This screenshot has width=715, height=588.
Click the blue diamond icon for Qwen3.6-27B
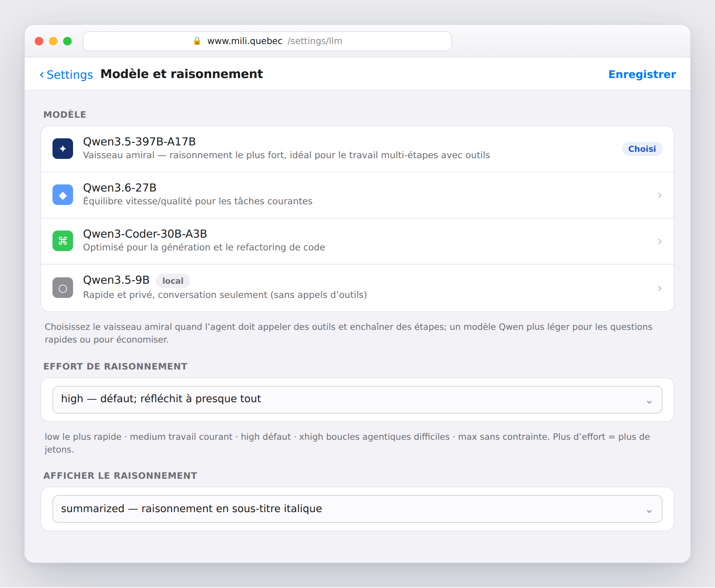click(x=63, y=195)
